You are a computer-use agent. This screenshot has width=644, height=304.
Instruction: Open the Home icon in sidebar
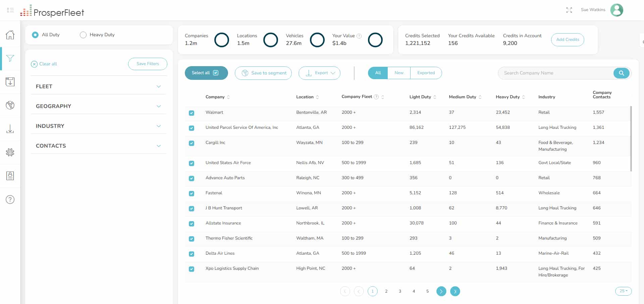[x=10, y=35]
